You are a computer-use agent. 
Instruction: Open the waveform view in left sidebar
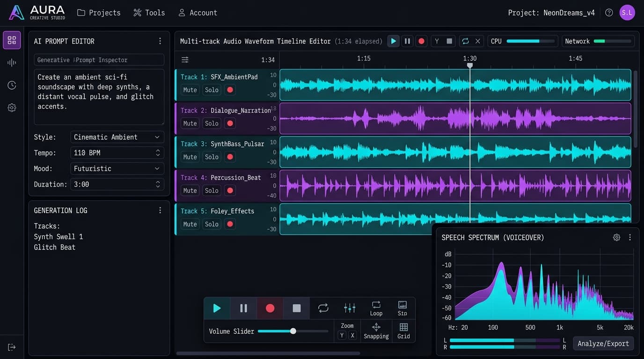pyautogui.click(x=12, y=63)
